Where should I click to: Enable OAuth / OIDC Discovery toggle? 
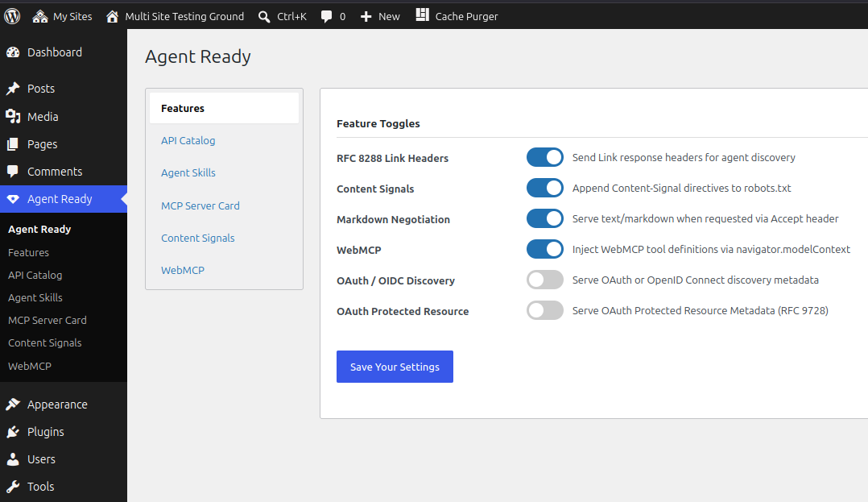pyautogui.click(x=544, y=280)
